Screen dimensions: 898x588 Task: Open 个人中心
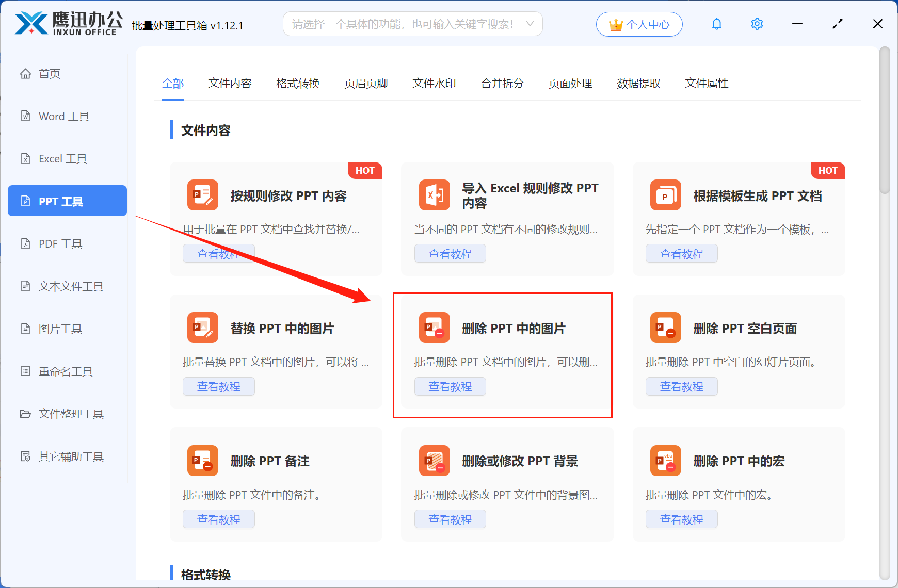pyautogui.click(x=639, y=24)
